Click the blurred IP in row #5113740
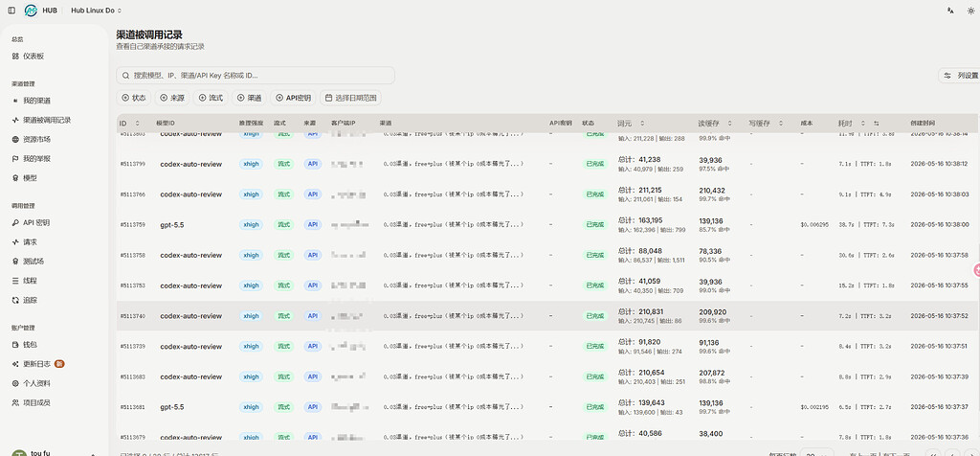Screen dimensions: 980x456 pyautogui.click(x=346, y=316)
